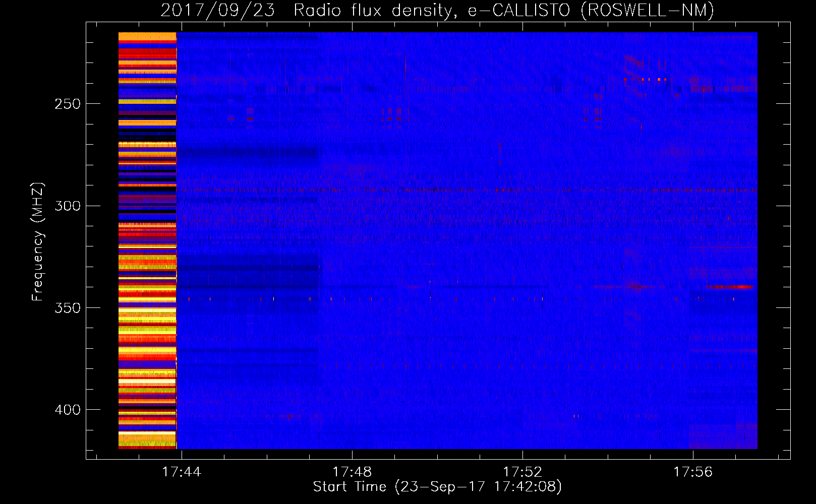Click the bright red burst near 340 MHz at 17:57
Viewport: 816px width, 504px height.
pyautogui.click(x=730, y=287)
